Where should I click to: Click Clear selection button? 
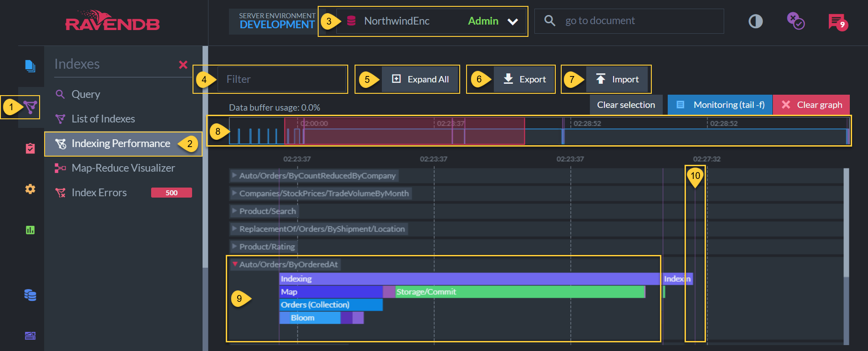click(626, 105)
